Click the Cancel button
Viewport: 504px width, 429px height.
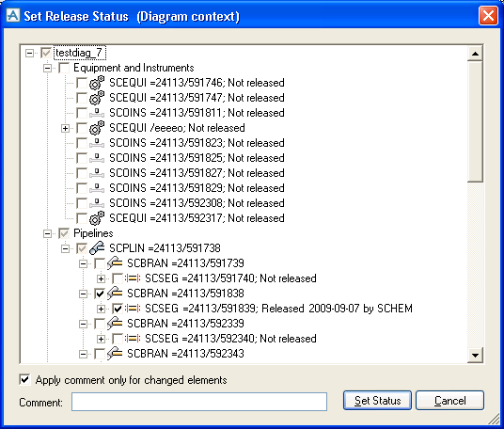tap(449, 401)
